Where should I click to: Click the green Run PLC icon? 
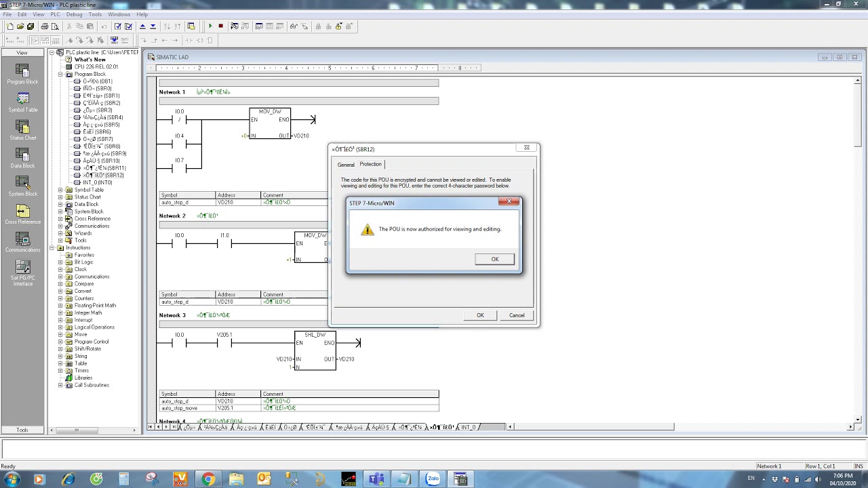pyautogui.click(x=210, y=26)
